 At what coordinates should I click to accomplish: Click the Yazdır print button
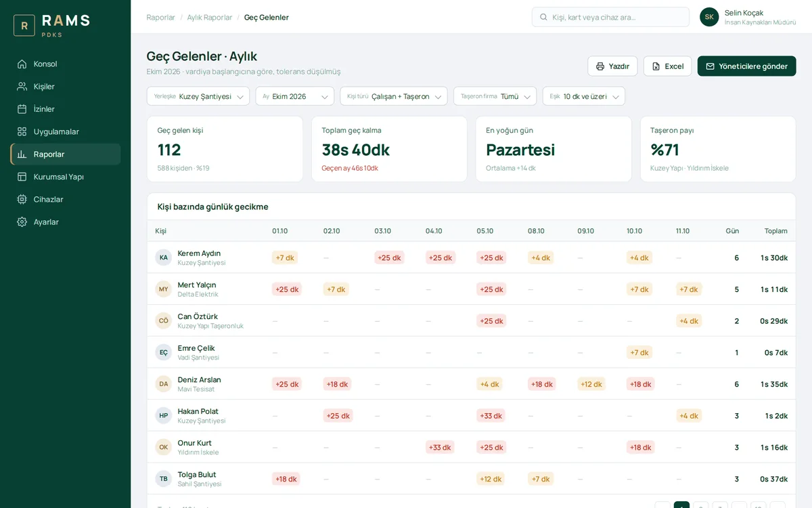click(612, 66)
